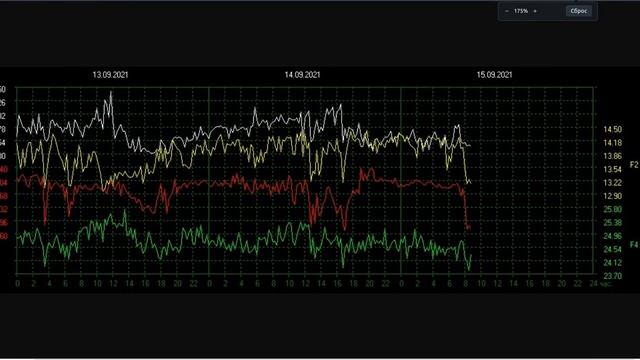Click the green 25.80 axis value
Viewport: 640px width, 360px height.
(613, 209)
